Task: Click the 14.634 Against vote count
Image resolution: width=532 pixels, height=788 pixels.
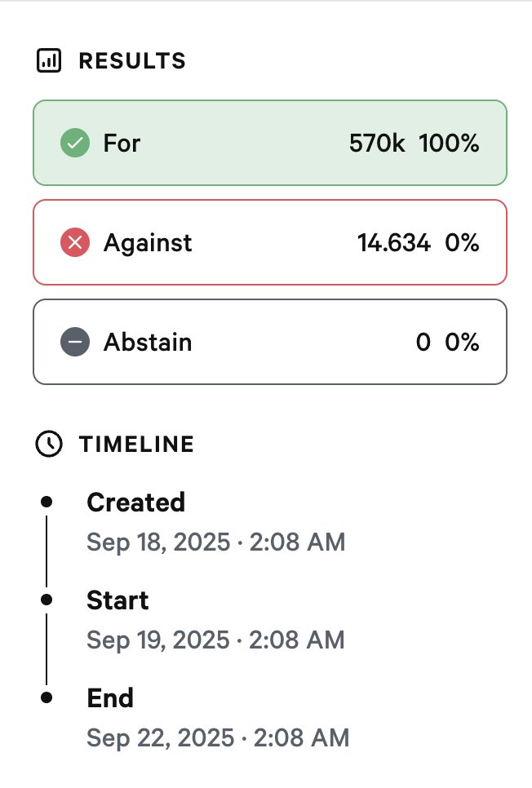Action: (x=393, y=242)
